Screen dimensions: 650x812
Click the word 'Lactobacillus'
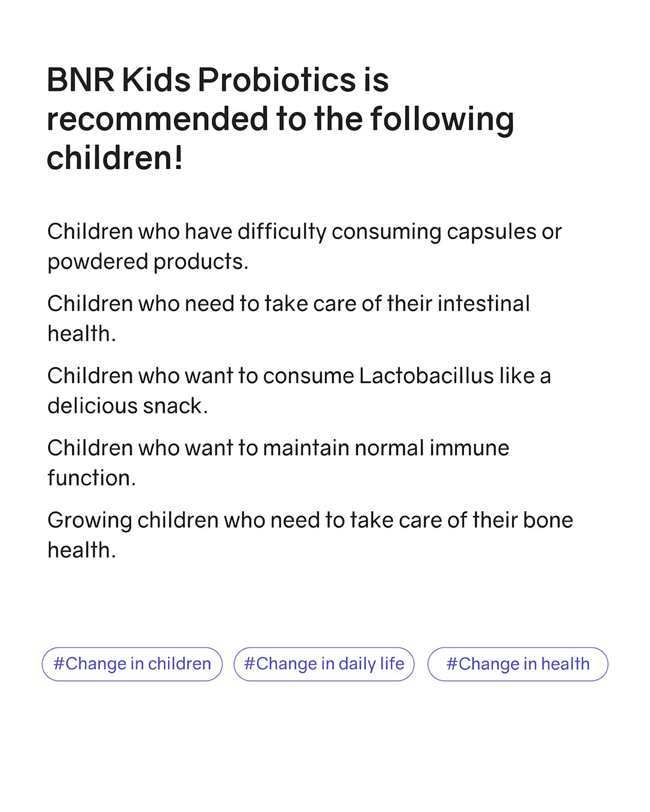tap(426, 376)
